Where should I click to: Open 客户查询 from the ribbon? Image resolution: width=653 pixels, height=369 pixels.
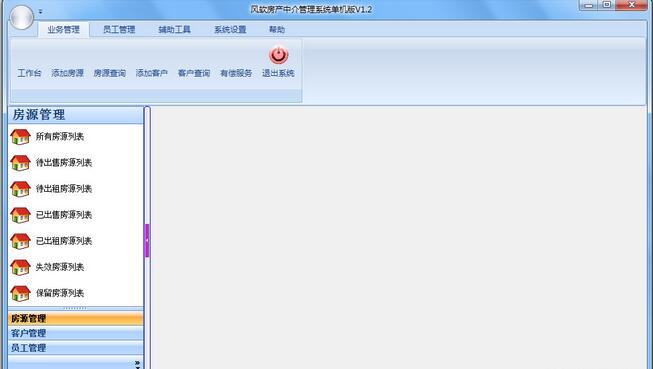tap(194, 73)
